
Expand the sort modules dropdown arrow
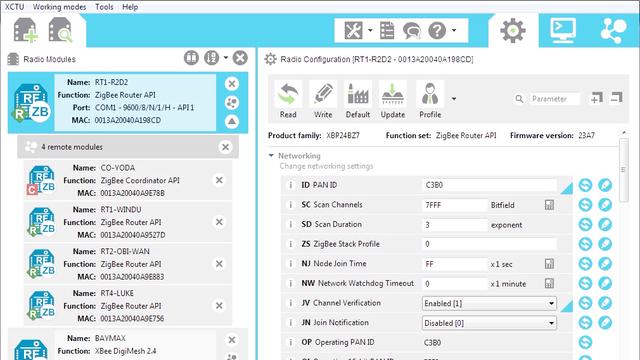(x=226, y=58)
